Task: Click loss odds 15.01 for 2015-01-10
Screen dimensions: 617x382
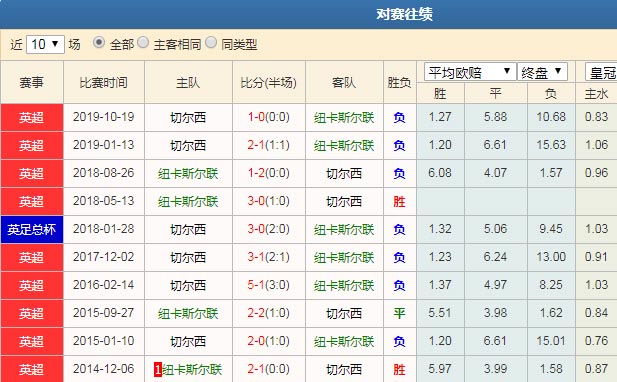Action: coord(551,341)
